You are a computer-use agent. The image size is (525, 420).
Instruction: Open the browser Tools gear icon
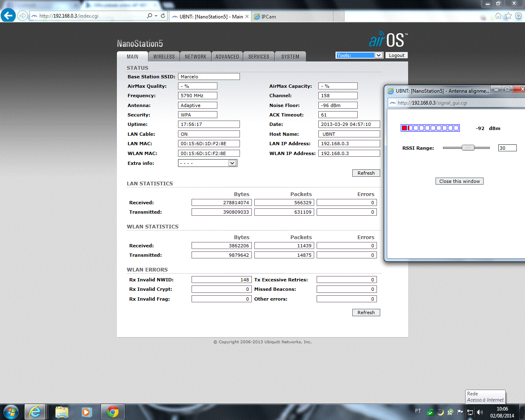coord(518,16)
